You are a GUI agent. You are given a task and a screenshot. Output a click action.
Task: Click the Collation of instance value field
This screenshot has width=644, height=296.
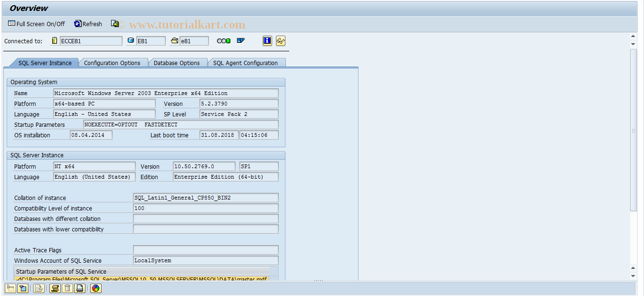206,198
